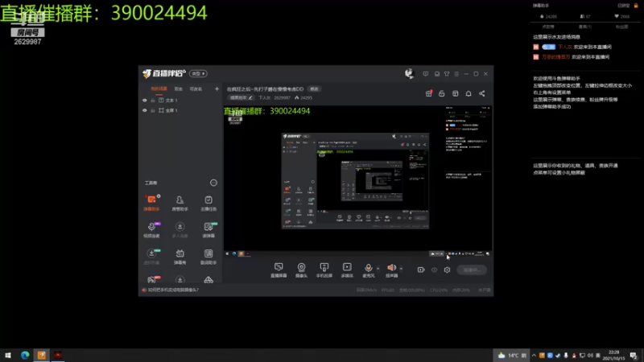
Task: Open the Windows Start menu
Action: click(8, 355)
